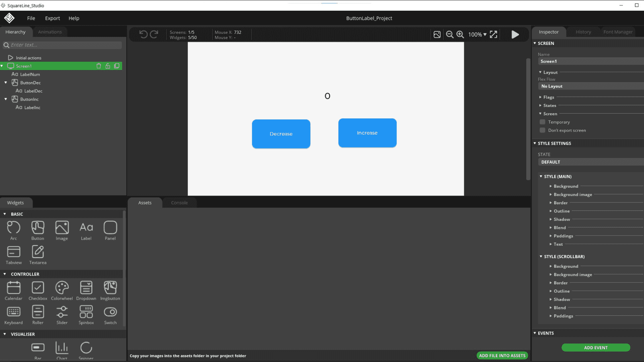Click the Redo arrow in toolbar
644x362 pixels.
tap(154, 34)
